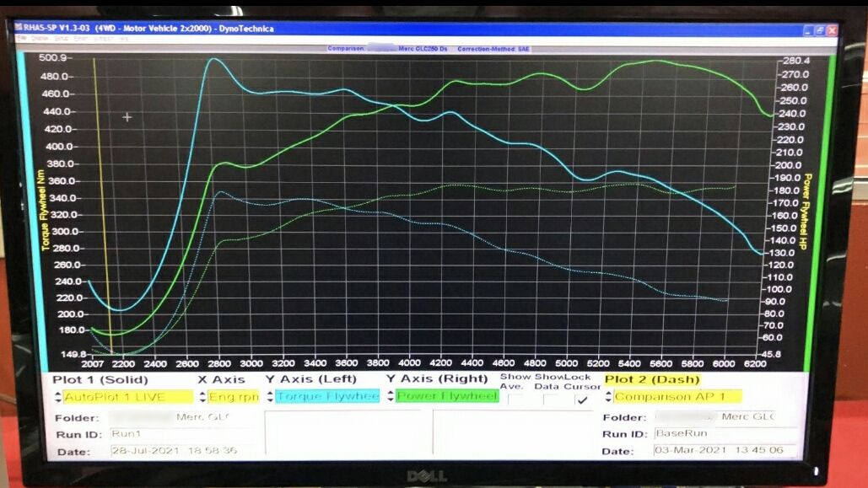Viewport: 868px width, 488px height.
Task: Click the 'Plot 1 (Solid)' label
Action: click(100, 380)
